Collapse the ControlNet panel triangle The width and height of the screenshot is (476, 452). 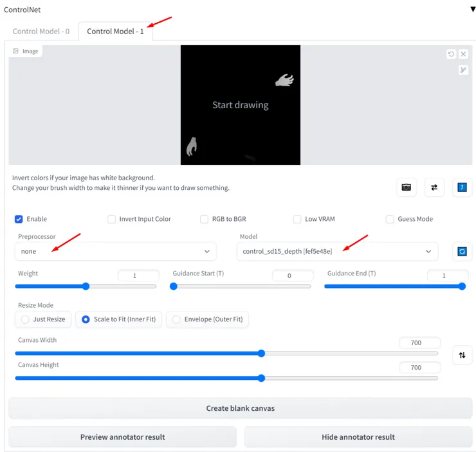pyautogui.click(x=473, y=10)
